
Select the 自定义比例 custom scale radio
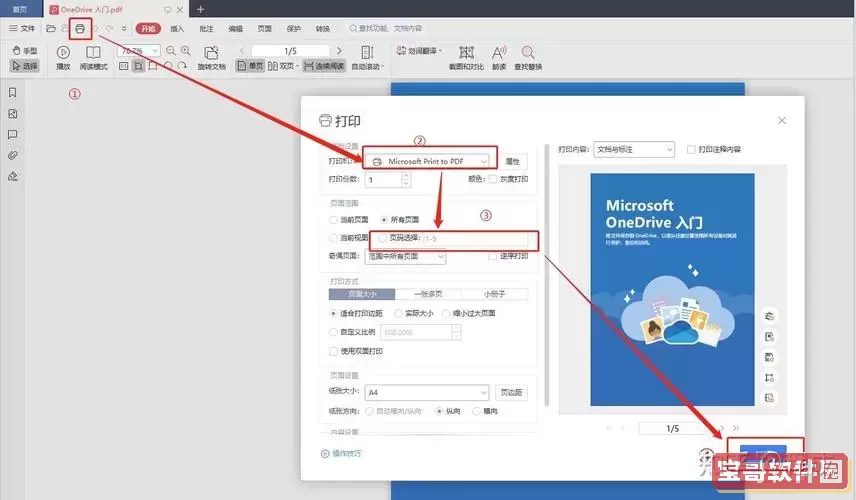coord(333,332)
